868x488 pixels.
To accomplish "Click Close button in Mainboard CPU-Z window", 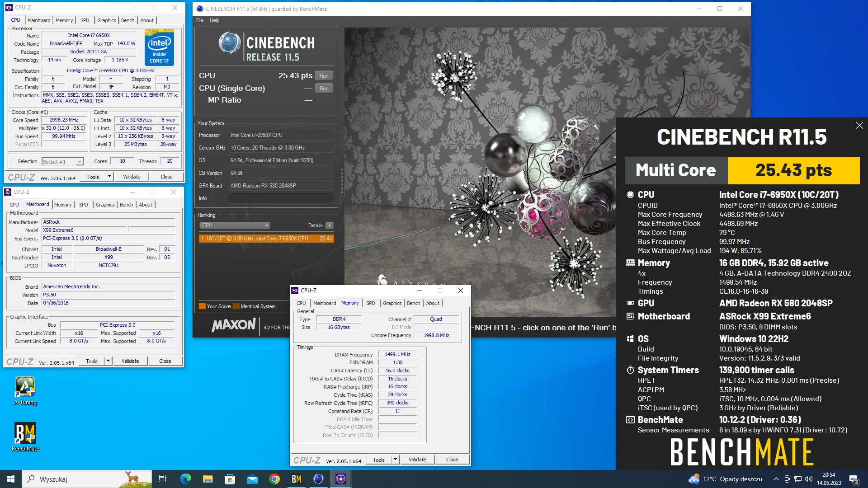I will (165, 361).
